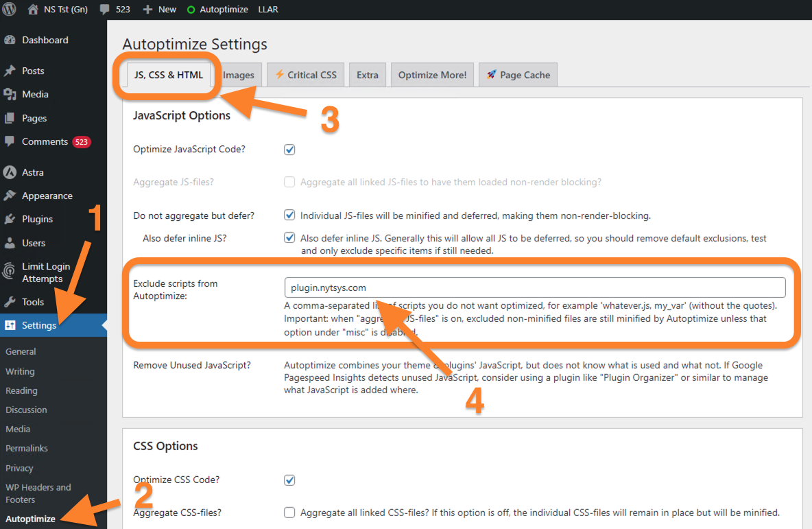Open Media settings submenu

point(18,429)
